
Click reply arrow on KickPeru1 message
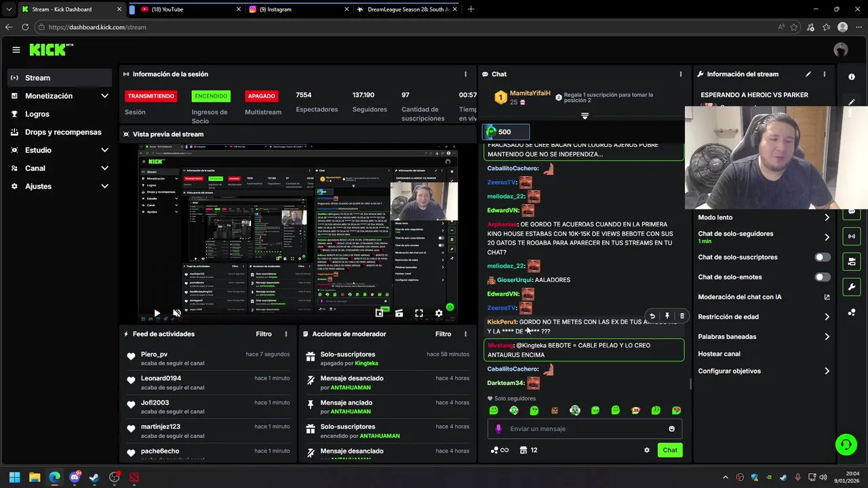click(x=652, y=316)
